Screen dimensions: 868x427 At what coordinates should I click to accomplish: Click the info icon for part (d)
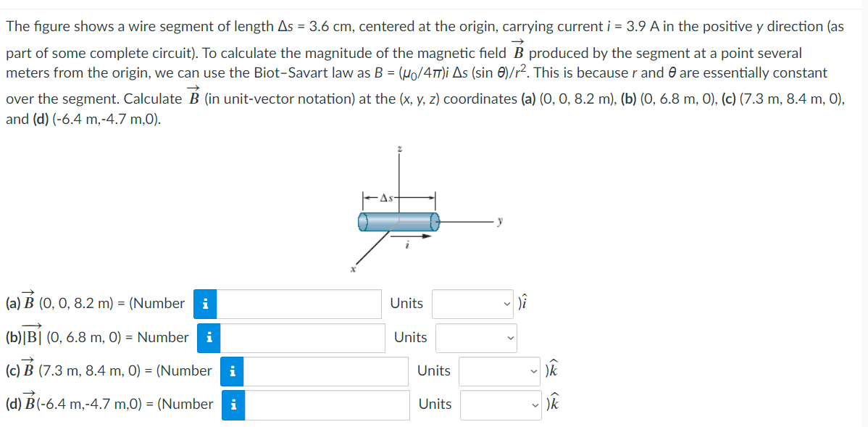click(x=233, y=405)
